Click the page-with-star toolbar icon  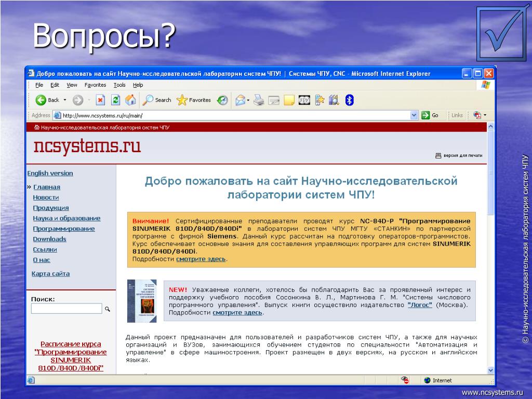coord(320,100)
